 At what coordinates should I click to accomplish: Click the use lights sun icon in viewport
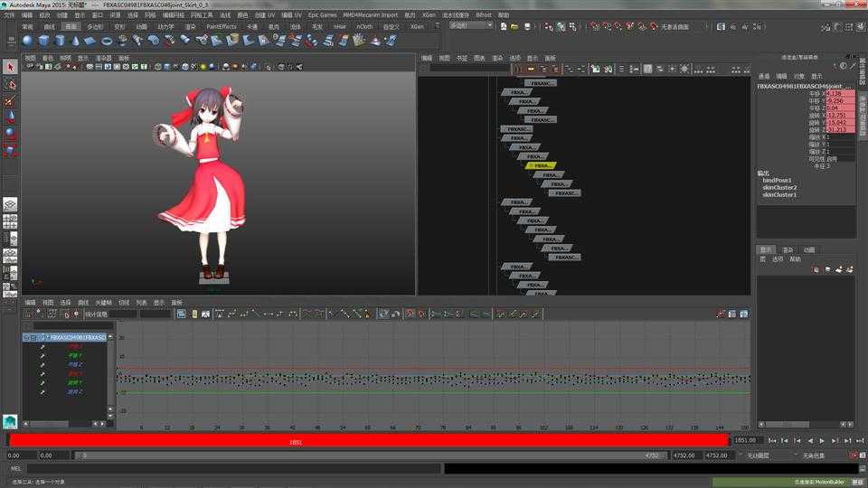point(203,67)
